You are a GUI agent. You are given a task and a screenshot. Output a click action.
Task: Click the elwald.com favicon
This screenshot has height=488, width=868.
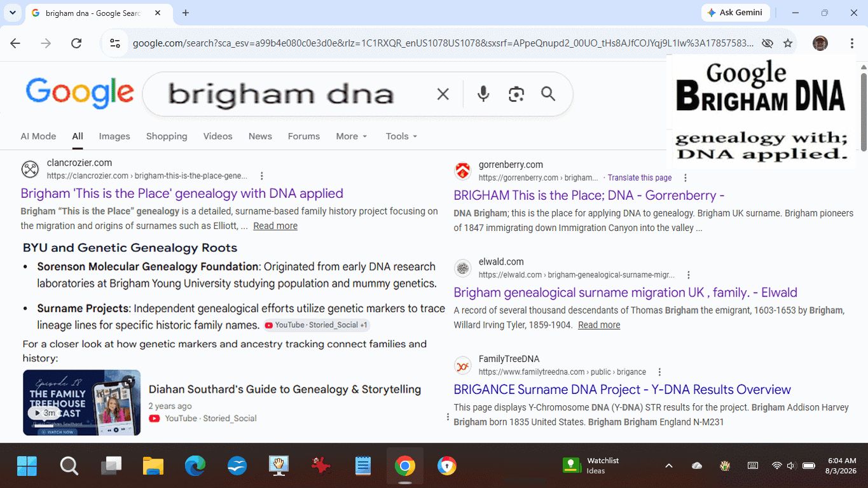pyautogui.click(x=462, y=268)
